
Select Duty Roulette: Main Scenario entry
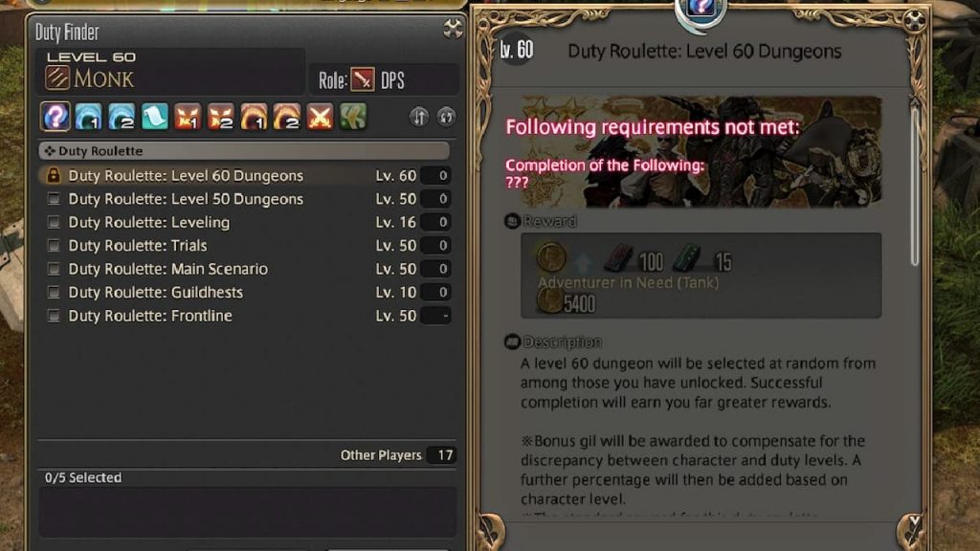[244, 269]
